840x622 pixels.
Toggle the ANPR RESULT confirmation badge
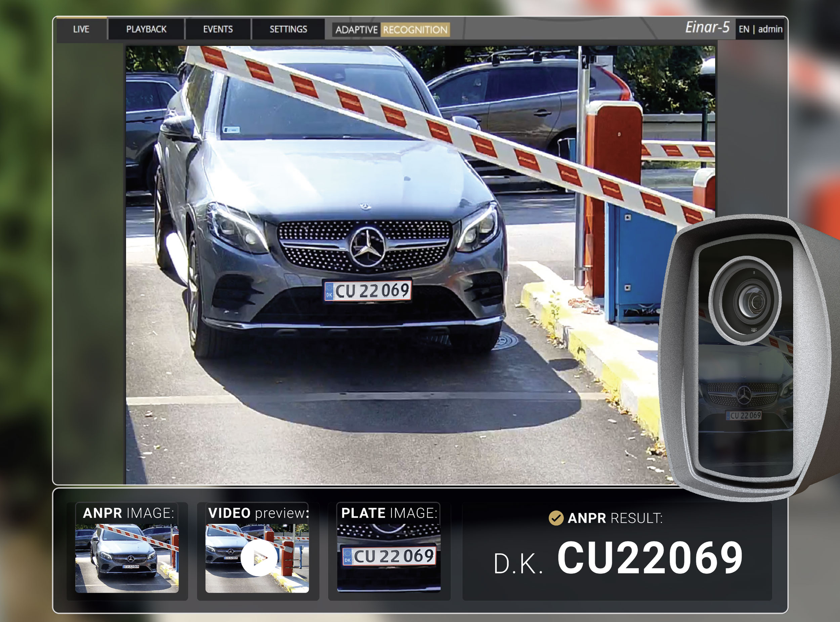556,519
